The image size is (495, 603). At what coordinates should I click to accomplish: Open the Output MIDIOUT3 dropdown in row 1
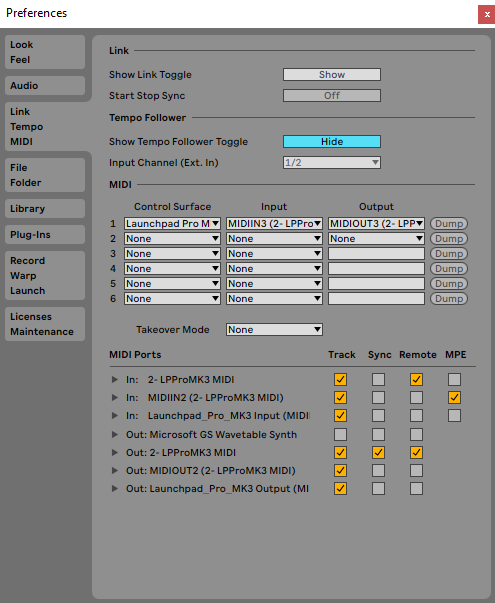tap(376, 223)
